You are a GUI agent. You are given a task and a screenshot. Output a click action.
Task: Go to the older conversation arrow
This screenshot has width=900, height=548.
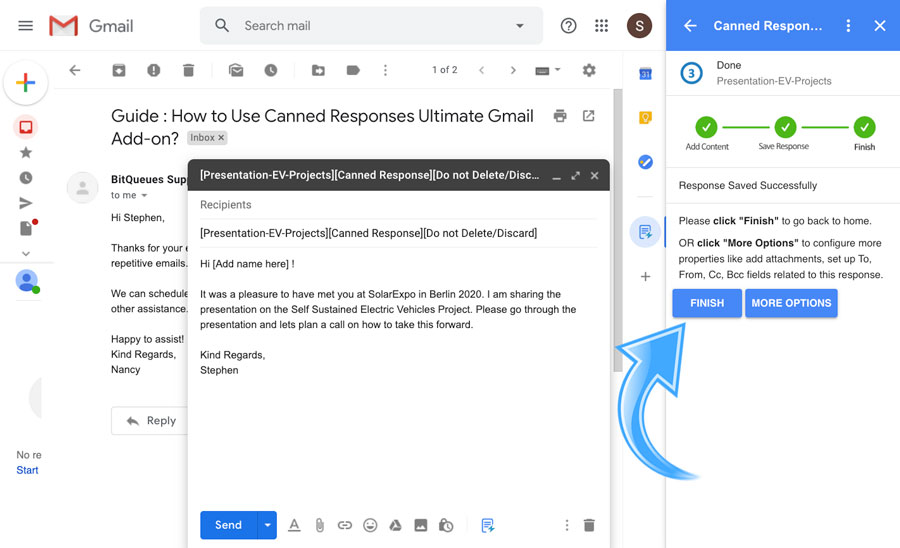click(513, 70)
